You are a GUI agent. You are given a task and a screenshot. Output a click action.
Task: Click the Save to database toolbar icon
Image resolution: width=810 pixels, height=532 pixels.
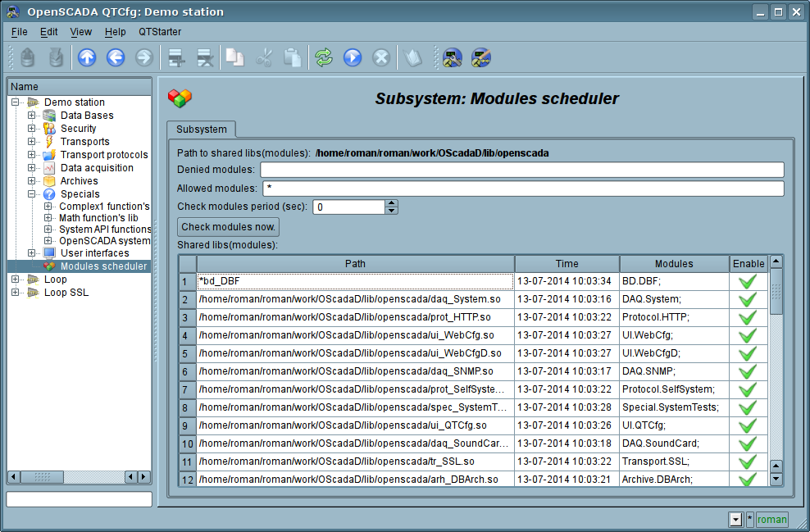[x=56, y=57]
